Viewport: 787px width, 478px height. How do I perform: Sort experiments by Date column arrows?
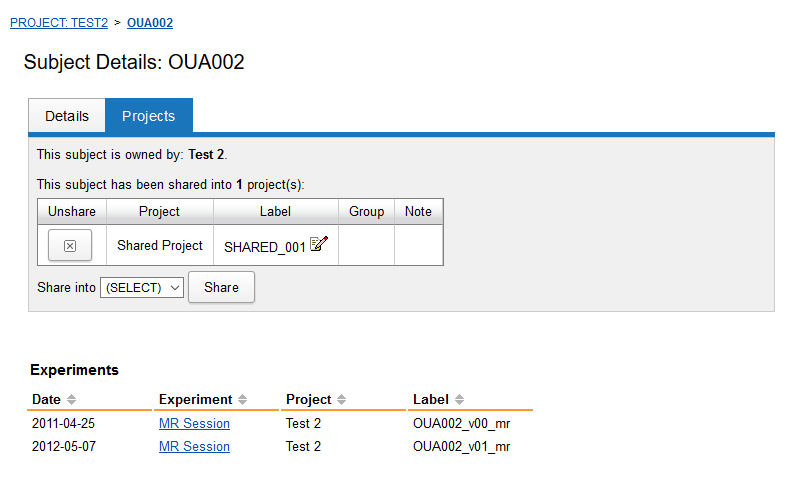(72, 400)
